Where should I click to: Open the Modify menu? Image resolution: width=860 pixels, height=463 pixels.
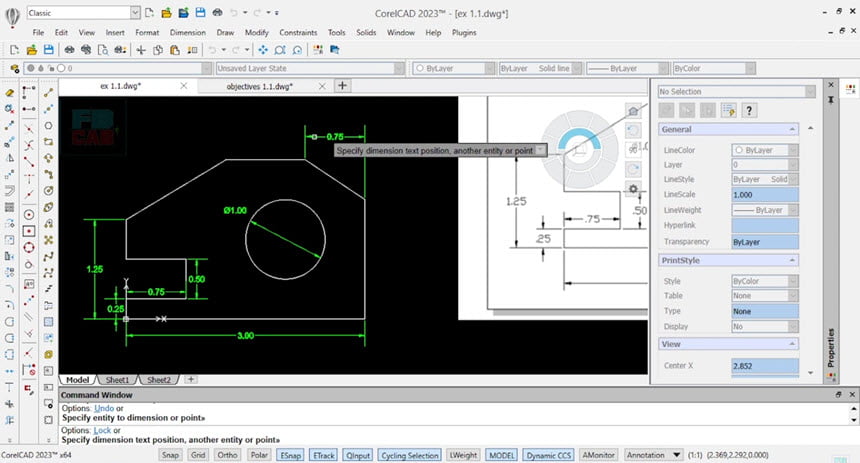[257, 32]
